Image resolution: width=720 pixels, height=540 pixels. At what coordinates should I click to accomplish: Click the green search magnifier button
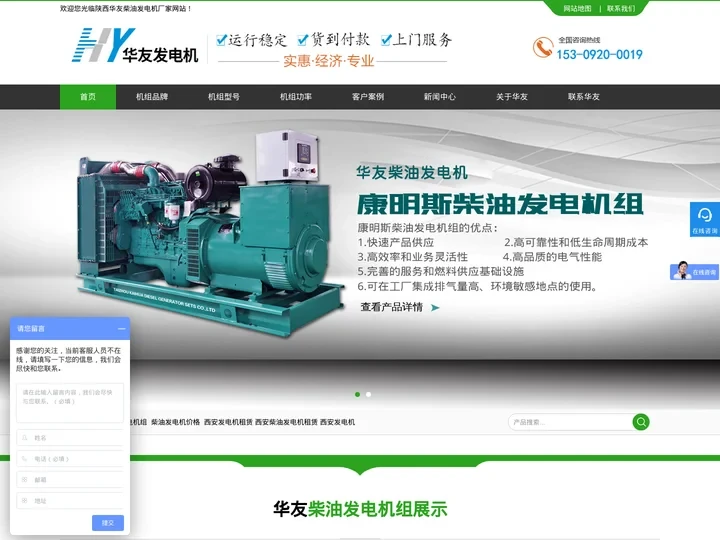click(641, 422)
